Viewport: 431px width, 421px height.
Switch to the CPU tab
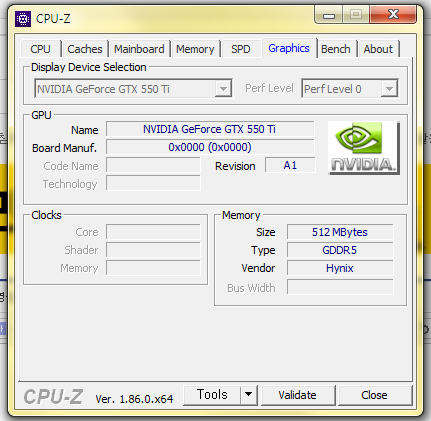coord(40,49)
